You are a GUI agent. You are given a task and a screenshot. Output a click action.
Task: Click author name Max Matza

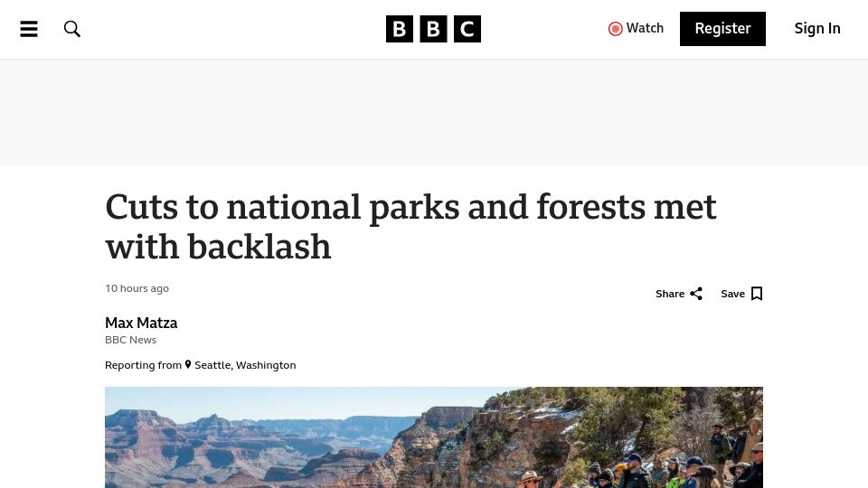click(141, 324)
